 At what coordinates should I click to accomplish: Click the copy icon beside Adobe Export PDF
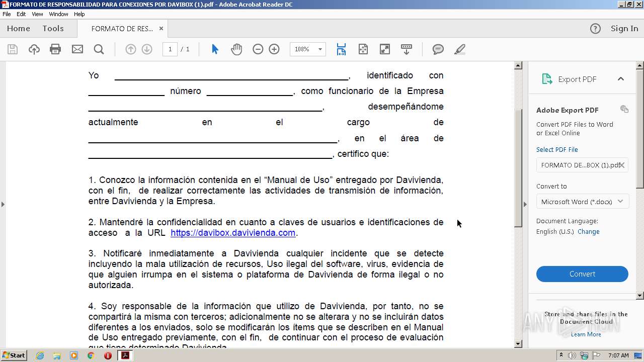pyautogui.click(x=624, y=109)
